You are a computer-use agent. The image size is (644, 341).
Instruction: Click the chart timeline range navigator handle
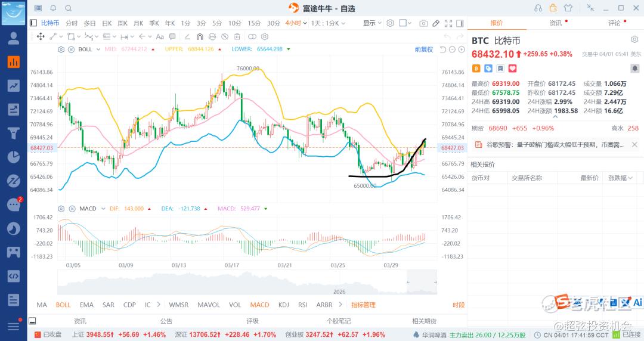pos(407,281)
